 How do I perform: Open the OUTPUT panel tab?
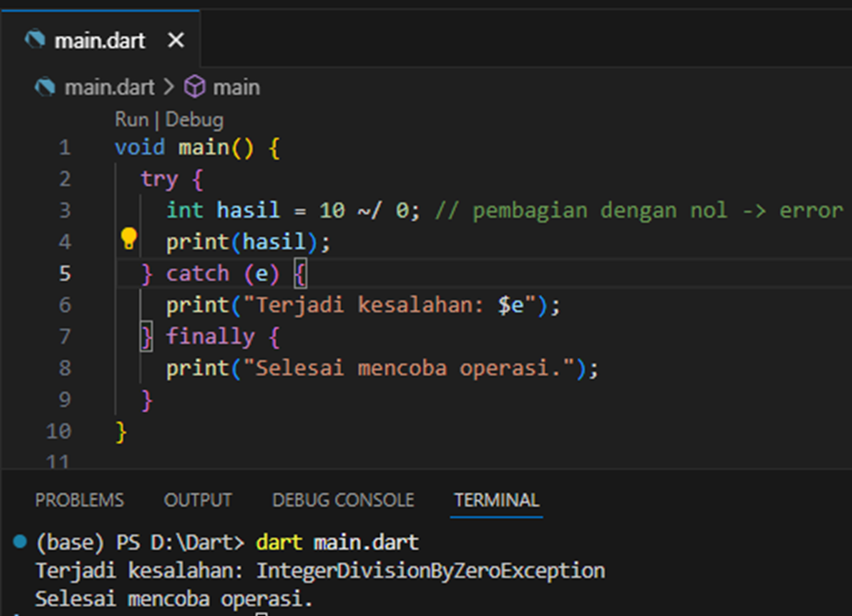point(198,500)
